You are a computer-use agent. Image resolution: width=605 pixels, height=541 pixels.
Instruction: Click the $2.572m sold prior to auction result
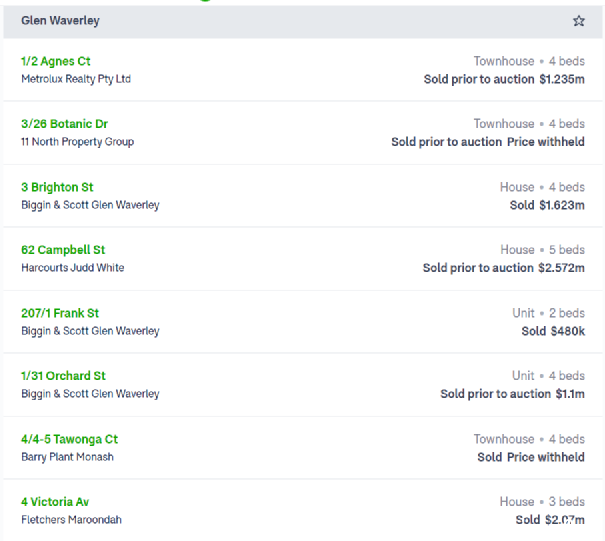click(504, 268)
